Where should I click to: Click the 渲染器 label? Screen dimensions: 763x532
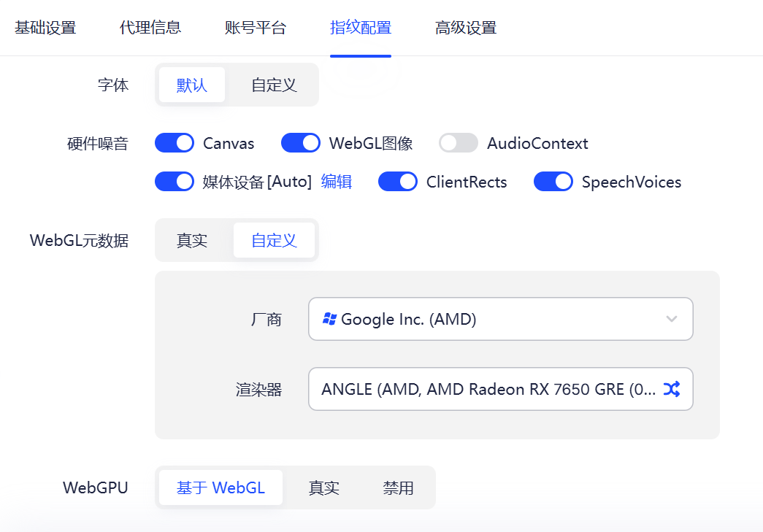coord(259,390)
